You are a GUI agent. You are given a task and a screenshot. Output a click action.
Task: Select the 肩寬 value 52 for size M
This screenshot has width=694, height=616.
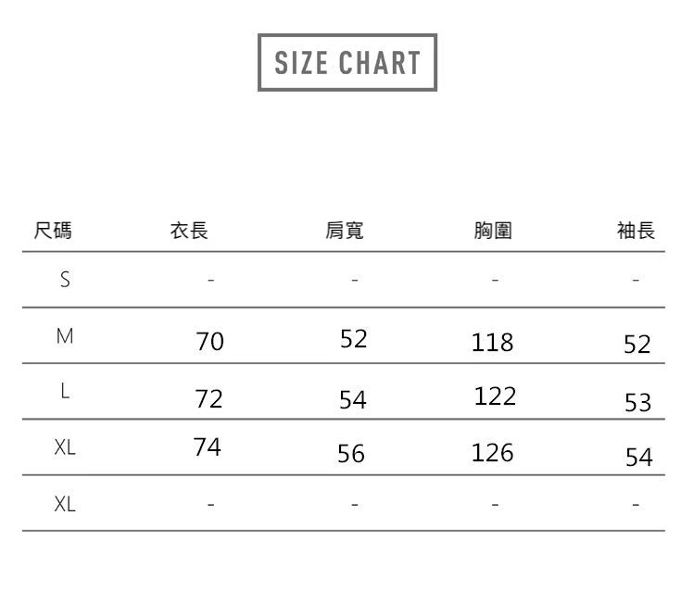click(x=353, y=339)
